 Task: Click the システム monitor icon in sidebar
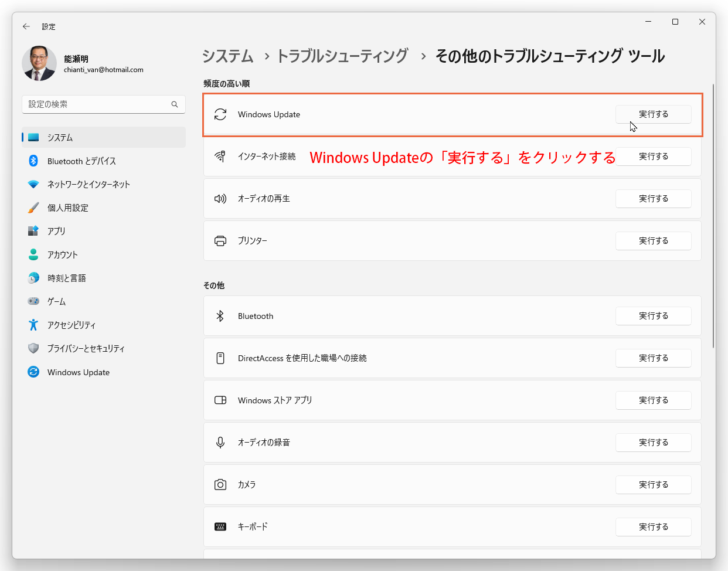point(33,137)
